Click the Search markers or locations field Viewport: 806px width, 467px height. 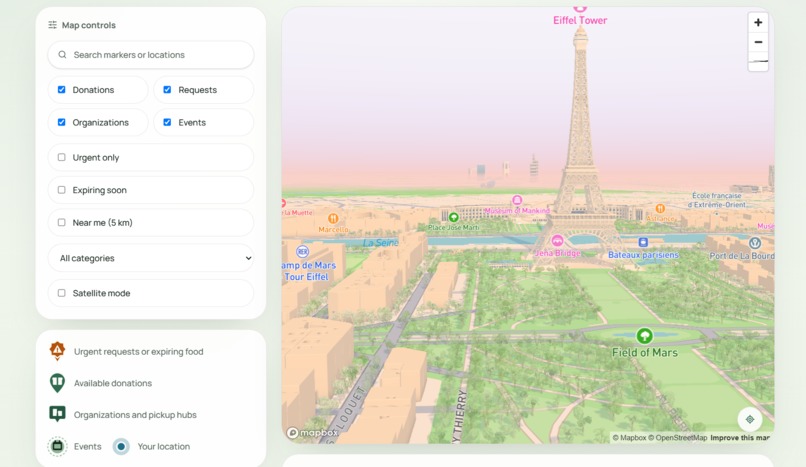pyautogui.click(x=151, y=54)
